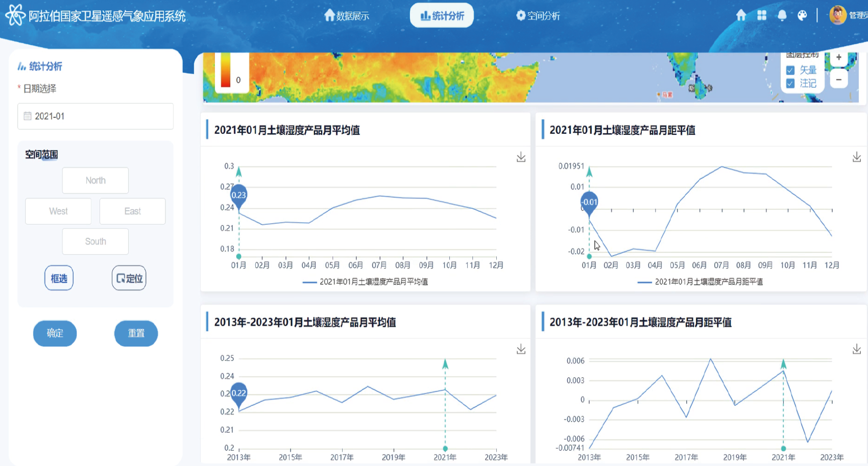Download the 2021年01月 monthly average chart
This screenshot has height=466, width=868.
(x=521, y=157)
